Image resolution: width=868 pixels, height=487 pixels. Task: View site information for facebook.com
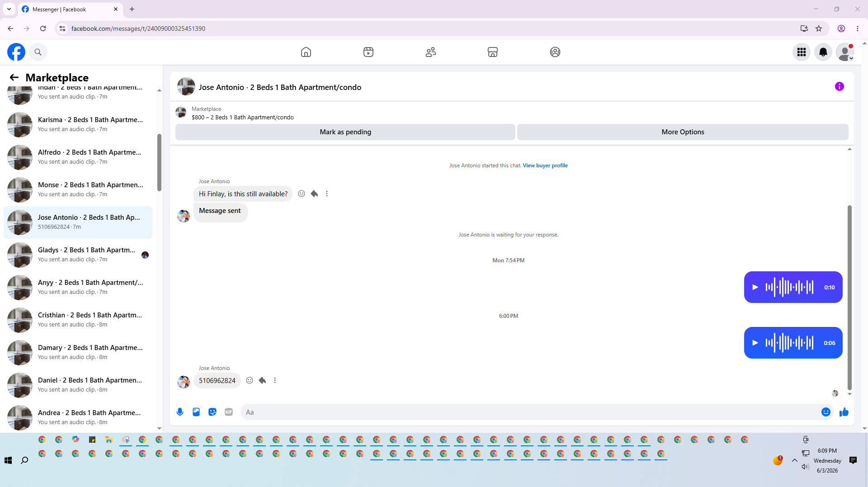[62, 28]
